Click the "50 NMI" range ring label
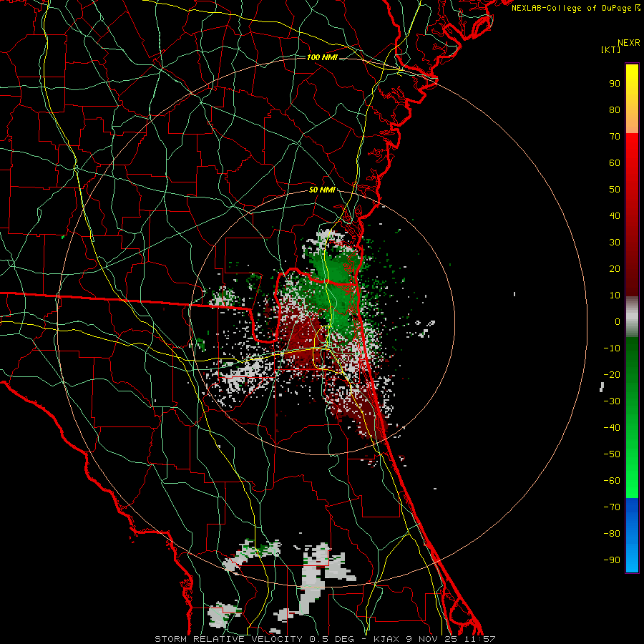Screen dimensions: 644x644 click(322, 190)
